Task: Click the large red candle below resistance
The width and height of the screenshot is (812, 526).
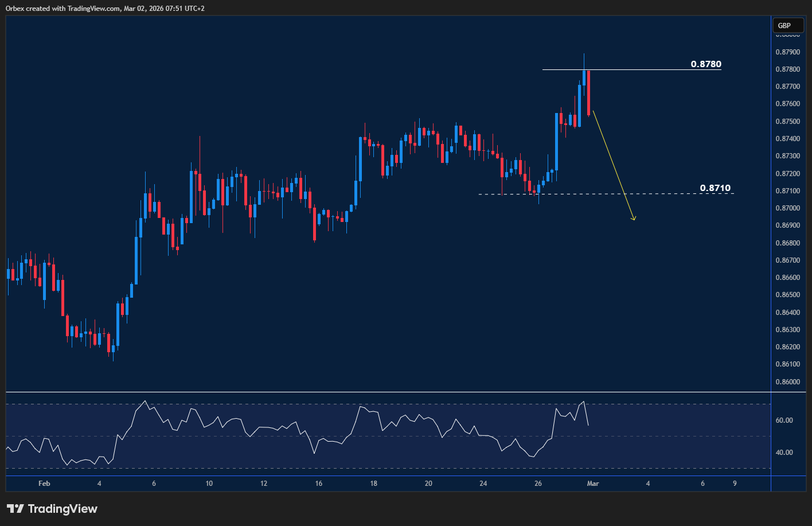Action: [589, 92]
